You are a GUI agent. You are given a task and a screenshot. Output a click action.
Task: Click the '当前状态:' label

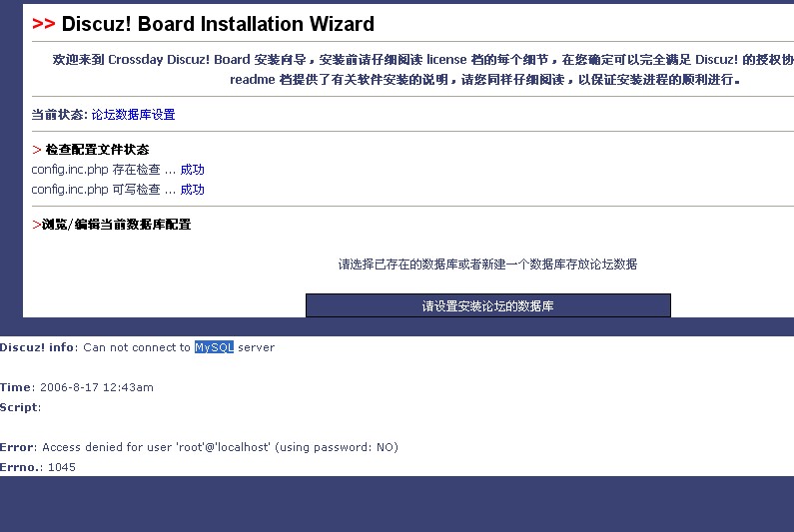(x=60, y=115)
